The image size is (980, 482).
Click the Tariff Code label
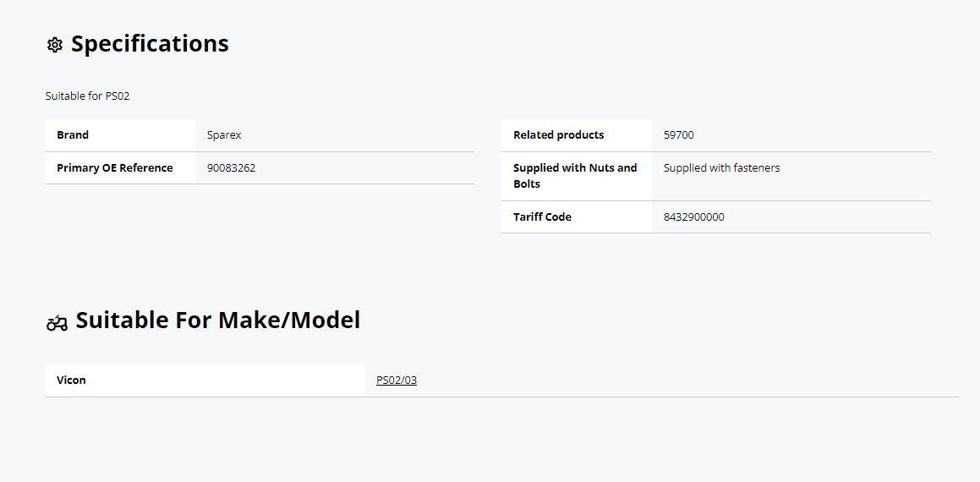coord(542,217)
